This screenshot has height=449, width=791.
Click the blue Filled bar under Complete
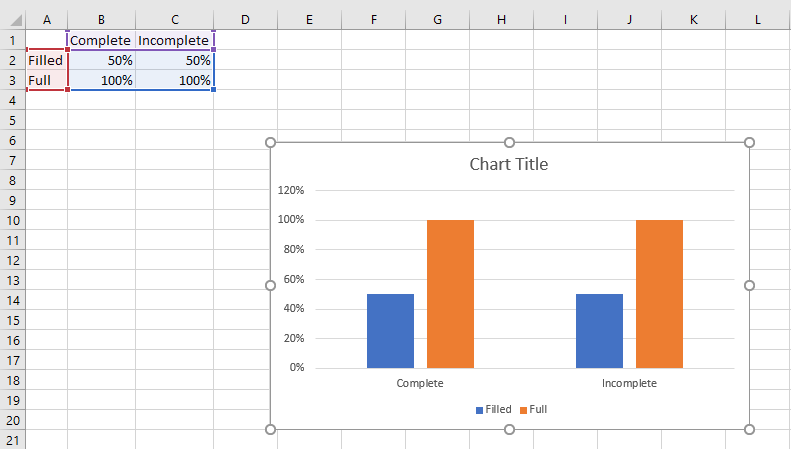tap(390, 331)
